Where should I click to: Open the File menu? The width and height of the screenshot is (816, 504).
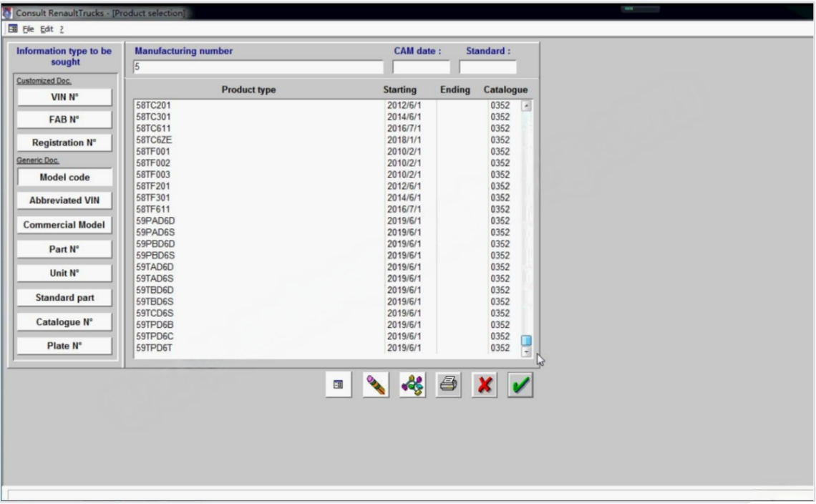[x=28, y=29]
